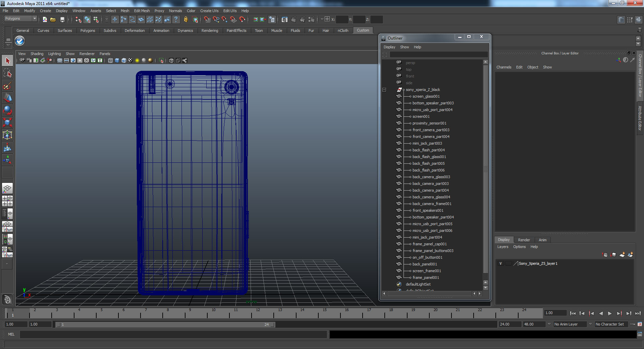This screenshot has width=644, height=349.
Task: Toggle Resolution Gate in viewport toolbar
Action: pos(73,60)
